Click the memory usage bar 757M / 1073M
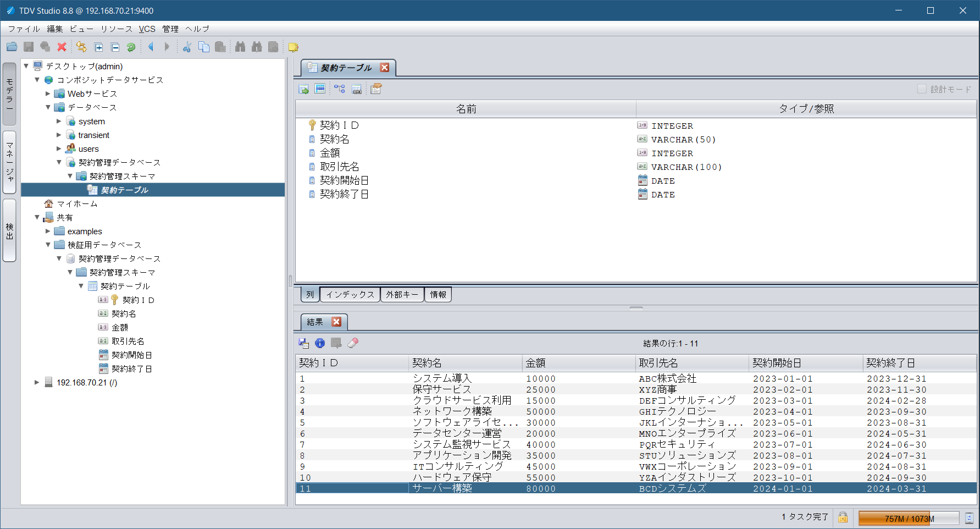The width and height of the screenshot is (980, 529). [x=909, y=518]
